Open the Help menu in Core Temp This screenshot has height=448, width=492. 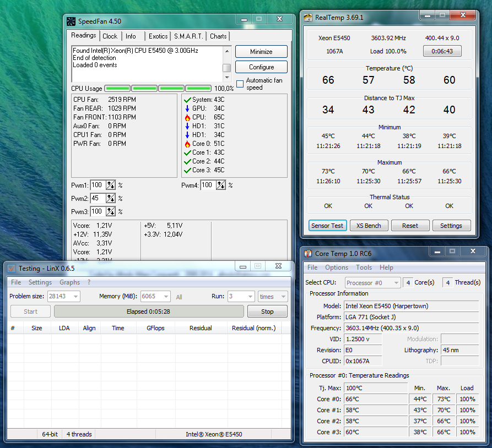coord(386,267)
